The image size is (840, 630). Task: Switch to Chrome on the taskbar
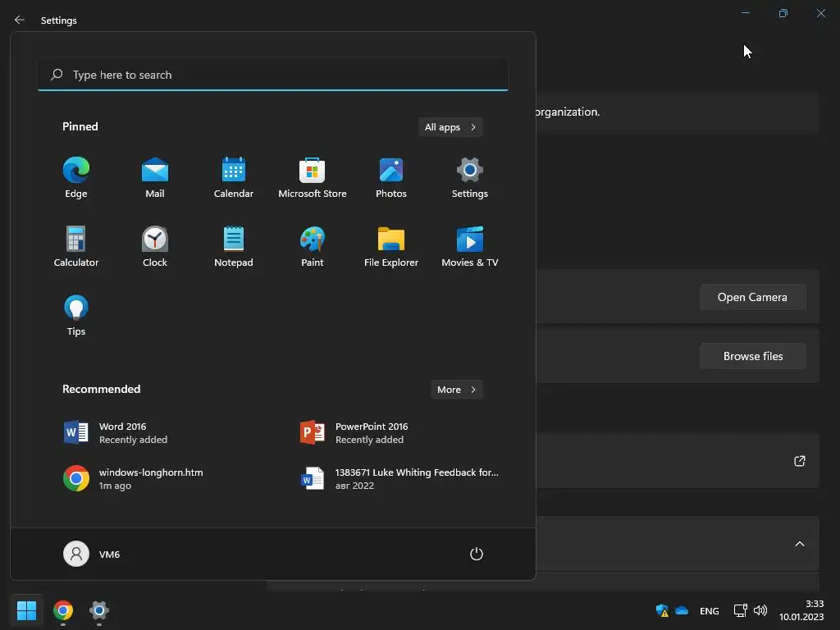coord(63,610)
